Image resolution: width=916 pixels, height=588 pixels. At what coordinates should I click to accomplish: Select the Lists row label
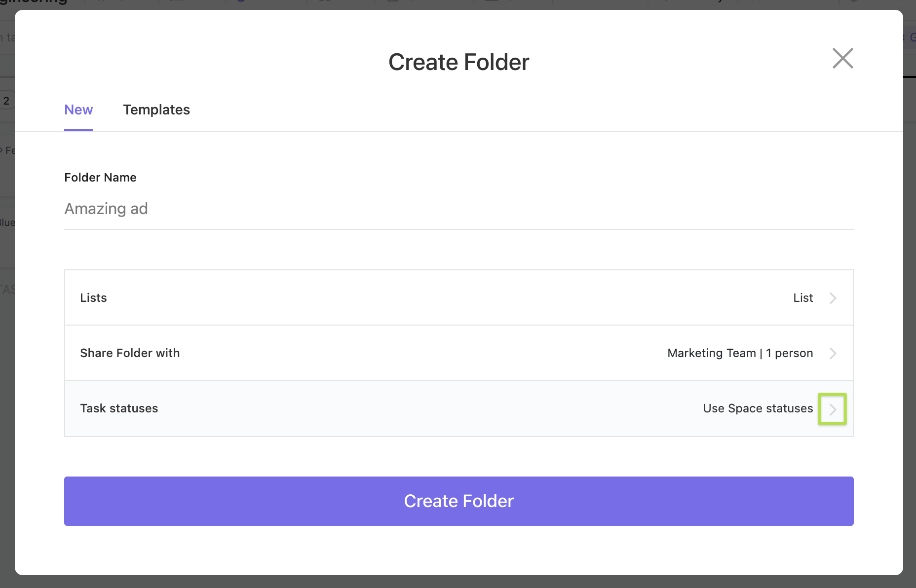93,298
